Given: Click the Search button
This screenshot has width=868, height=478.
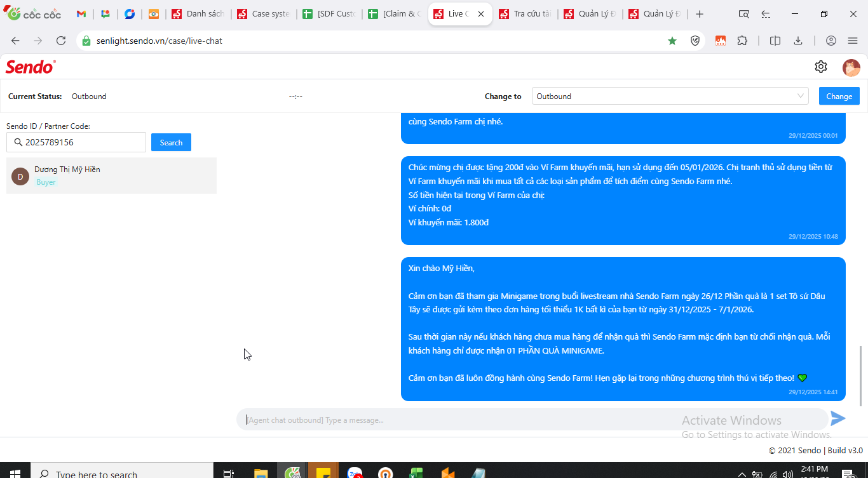Looking at the screenshot, I should point(171,142).
